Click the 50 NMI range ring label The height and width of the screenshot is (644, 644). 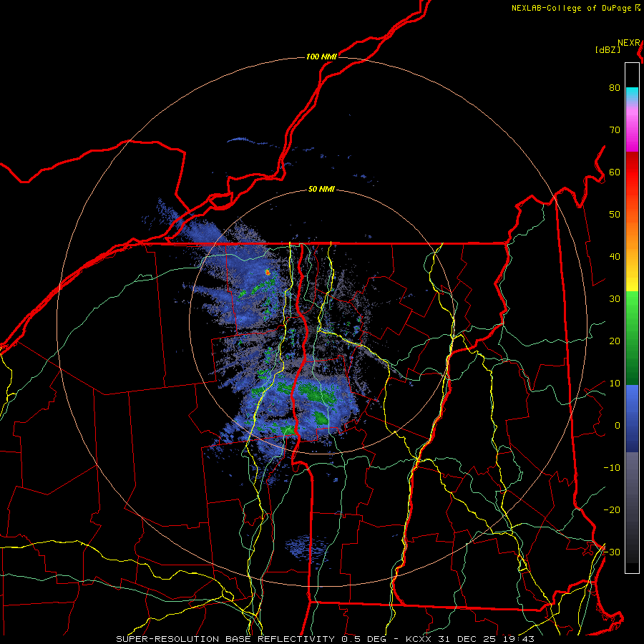click(321, 190)
